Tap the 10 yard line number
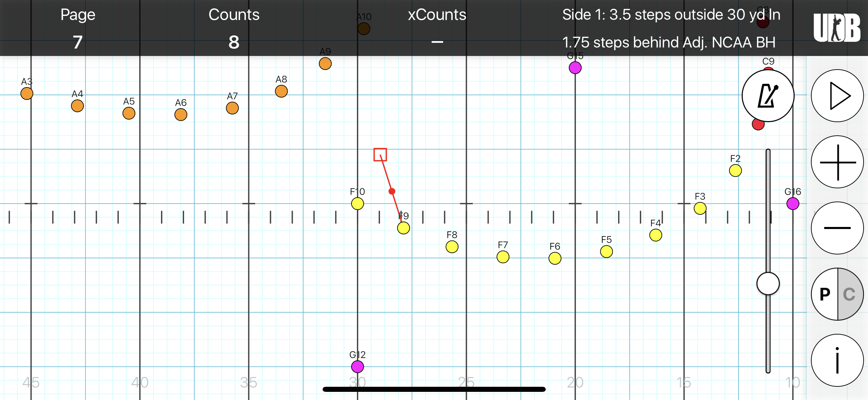This screenshot has height=400, width=868. pos(793,383)
